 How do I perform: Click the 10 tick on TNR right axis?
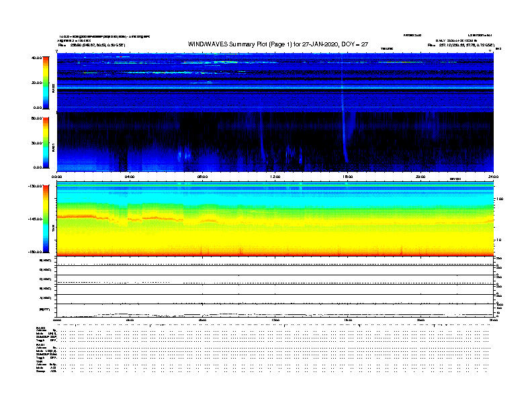pyautogui.click(x=499, y=240)
